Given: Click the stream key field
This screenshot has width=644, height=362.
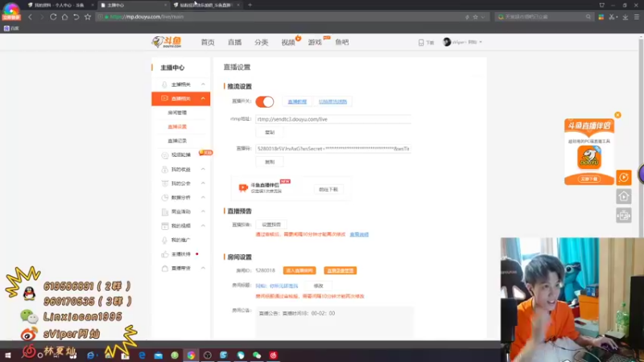Looking at the screenshot, I should [333, 149].
